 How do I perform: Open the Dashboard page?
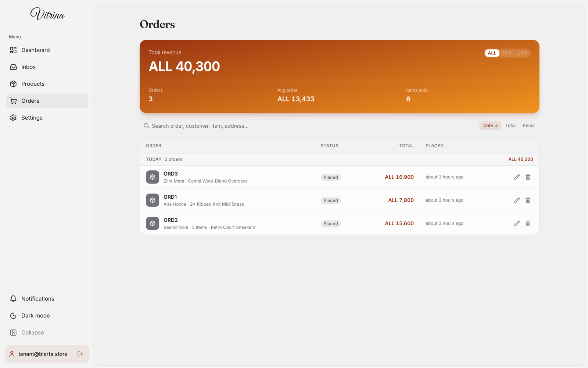pyautogui.click(x=47, y=50)
